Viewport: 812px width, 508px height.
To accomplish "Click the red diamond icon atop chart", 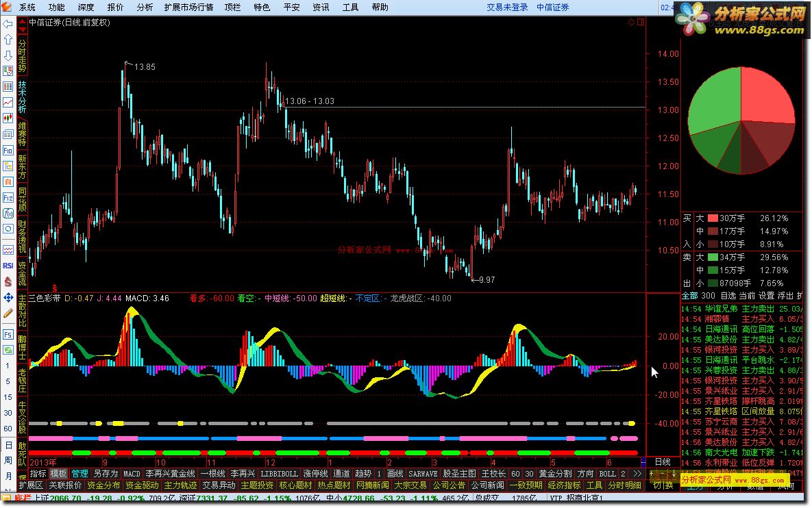I will coord(631,22).
